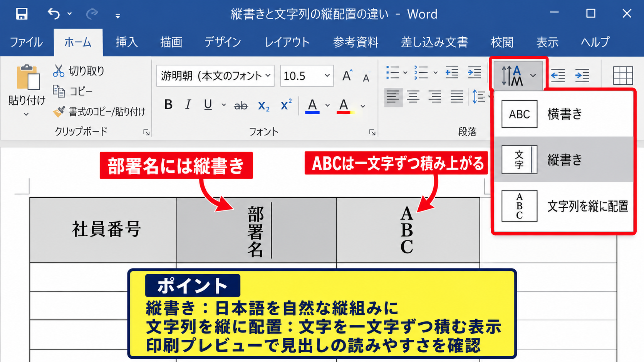Toggle justify alignment
The image size is (644, 362).
tap(457, 97)
